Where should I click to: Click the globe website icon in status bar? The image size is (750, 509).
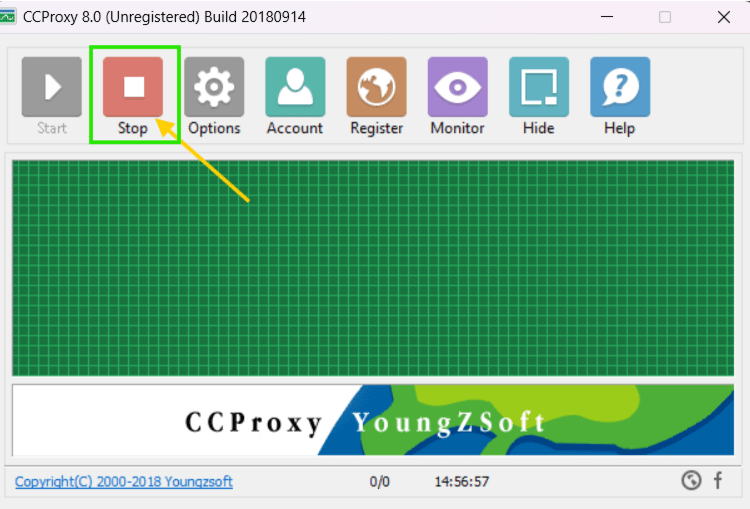click(691, 480)
